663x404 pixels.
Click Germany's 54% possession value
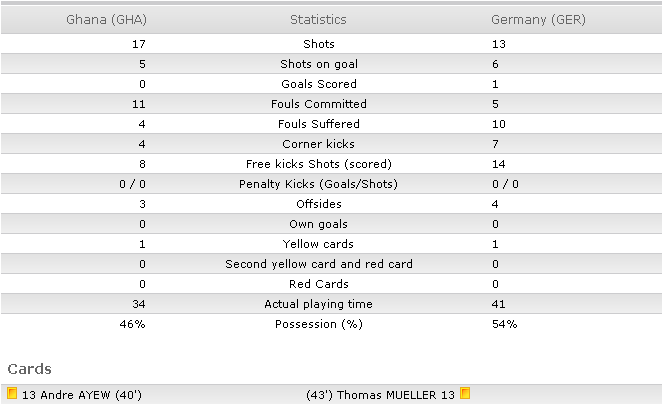point(504,324)
